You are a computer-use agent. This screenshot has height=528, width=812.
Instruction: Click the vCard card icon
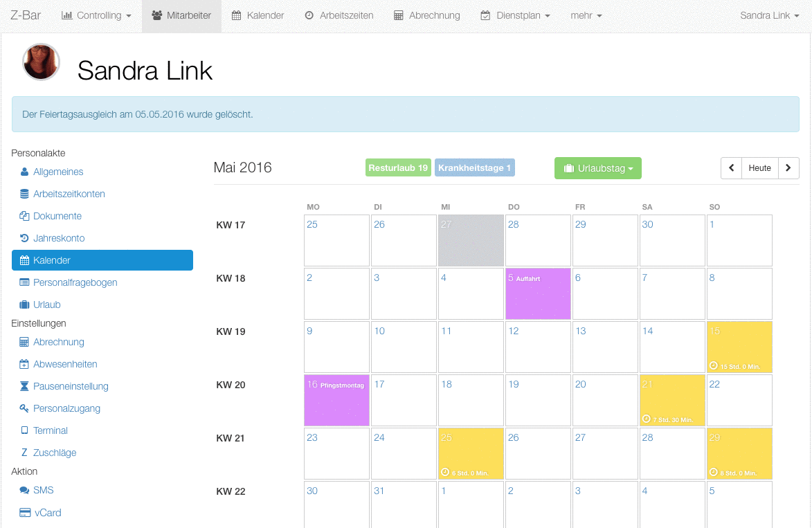pyautogui.click(x=25, y=513)
